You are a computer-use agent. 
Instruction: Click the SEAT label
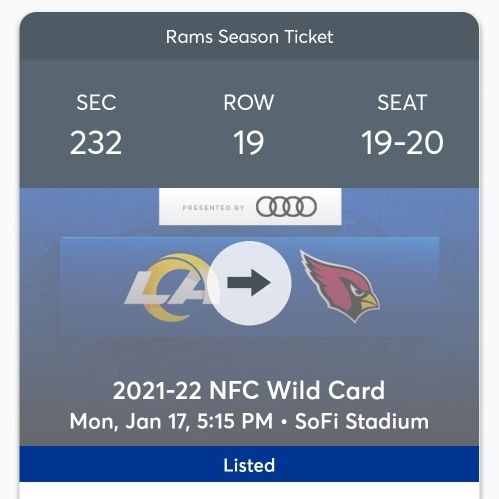[402, 102]
